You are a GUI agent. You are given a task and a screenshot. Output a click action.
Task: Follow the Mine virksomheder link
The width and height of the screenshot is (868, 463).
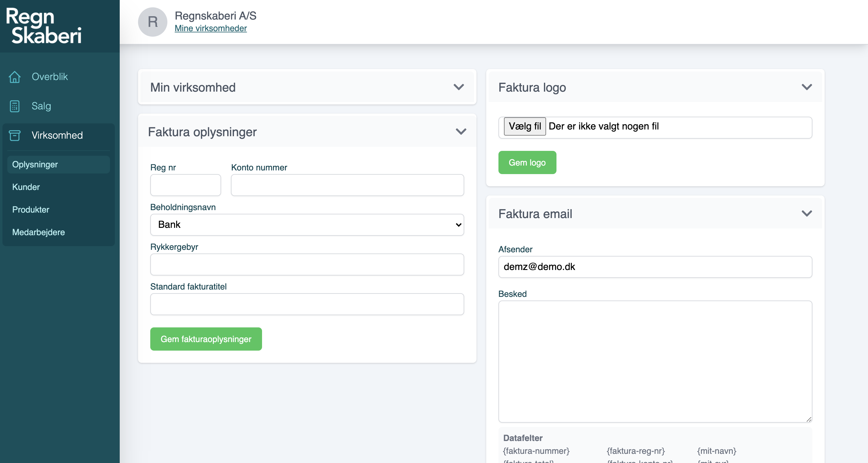coord(211,28)
